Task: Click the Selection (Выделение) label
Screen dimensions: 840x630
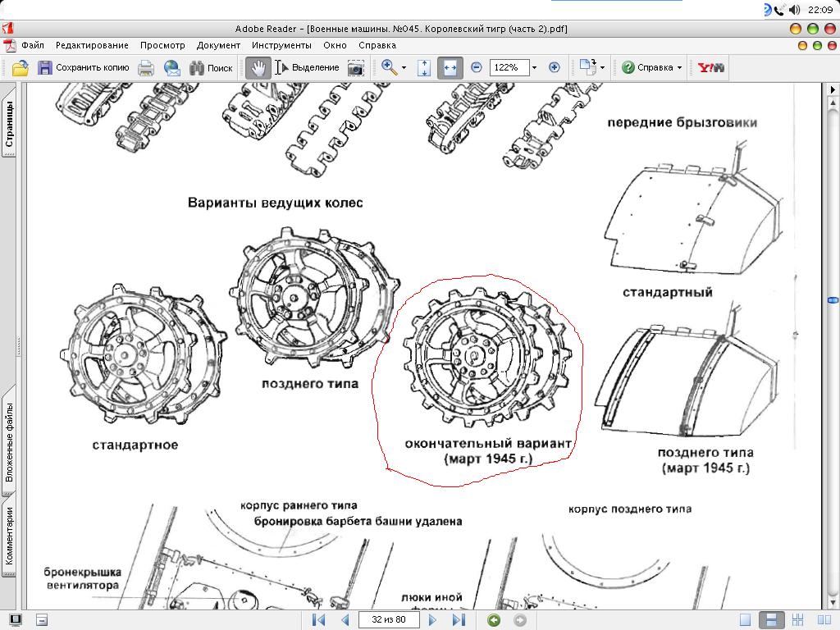Action: [x=316, y=67]
